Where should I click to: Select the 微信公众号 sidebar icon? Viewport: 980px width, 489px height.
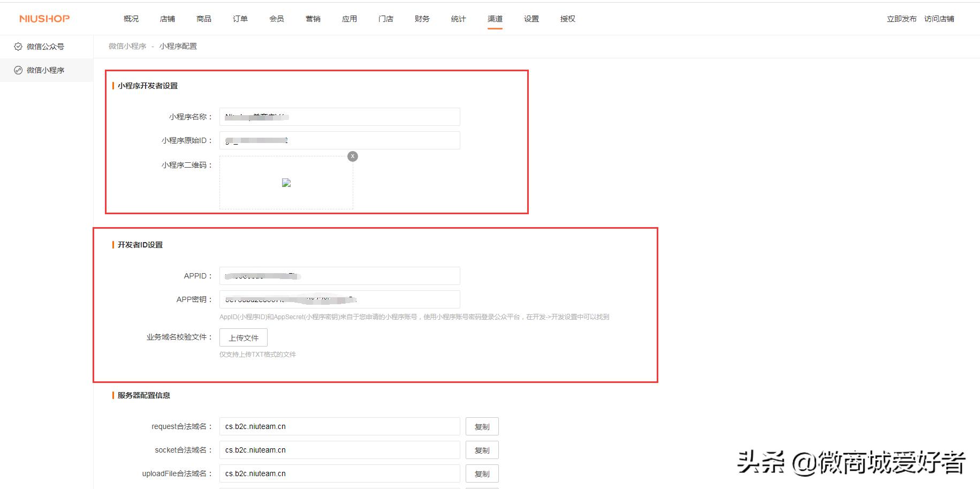[x=18, y=47]
